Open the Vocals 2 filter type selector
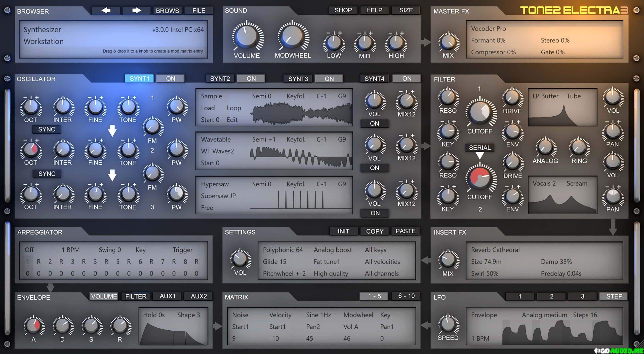This screenshot has width=644, height=354. point(544,184)
